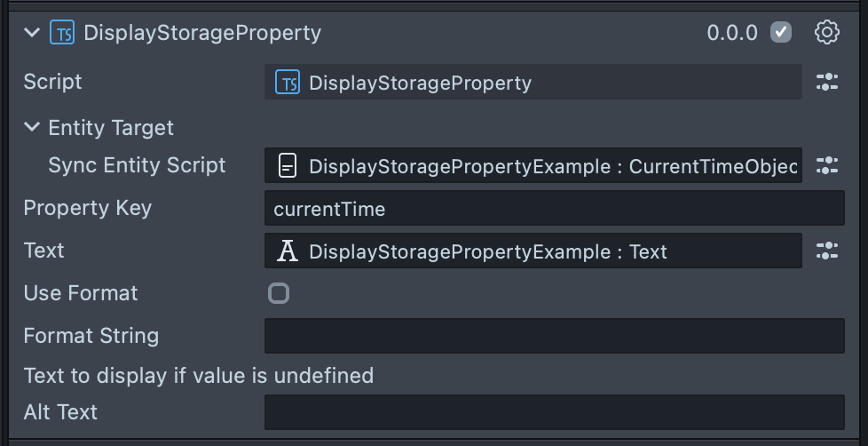The width and height of the screenshot is (868, 446).
Task: Click into the Format String input field
Action: 554,336
